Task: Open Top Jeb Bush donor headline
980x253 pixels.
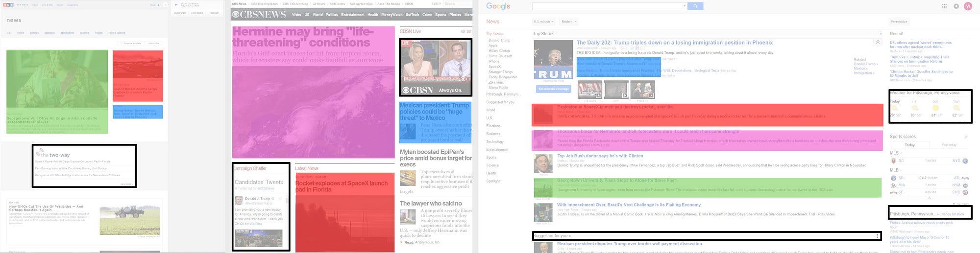Action: click(600, 156)
